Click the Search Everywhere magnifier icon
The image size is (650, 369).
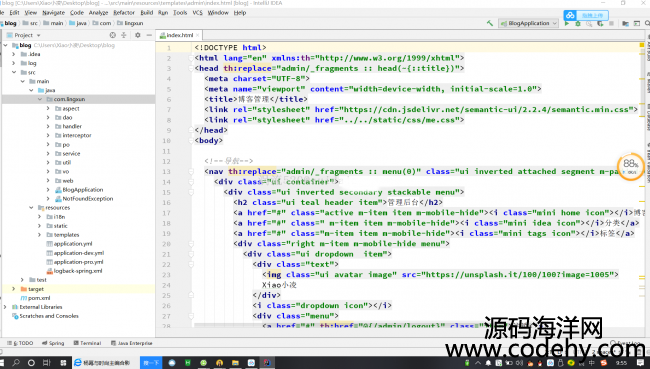(x=647, y=24)
